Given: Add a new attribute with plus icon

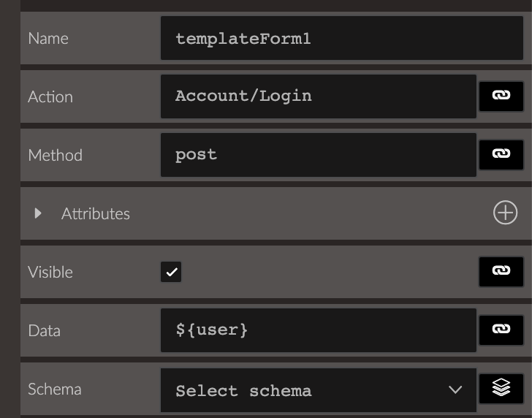Looking at the screenshot, I should pyautogui.click(x=505, y=213).
